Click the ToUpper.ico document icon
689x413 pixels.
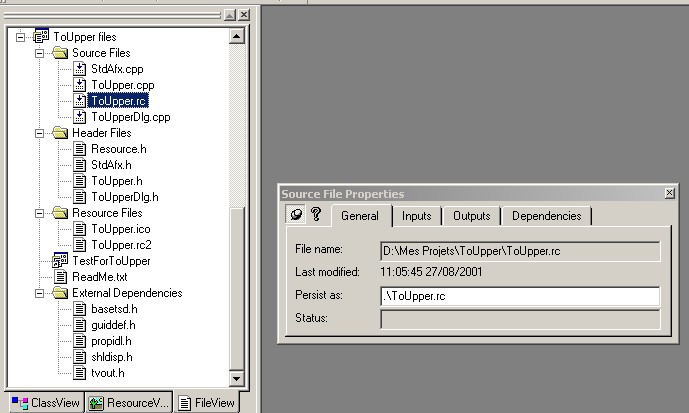(x=80, y=228)
